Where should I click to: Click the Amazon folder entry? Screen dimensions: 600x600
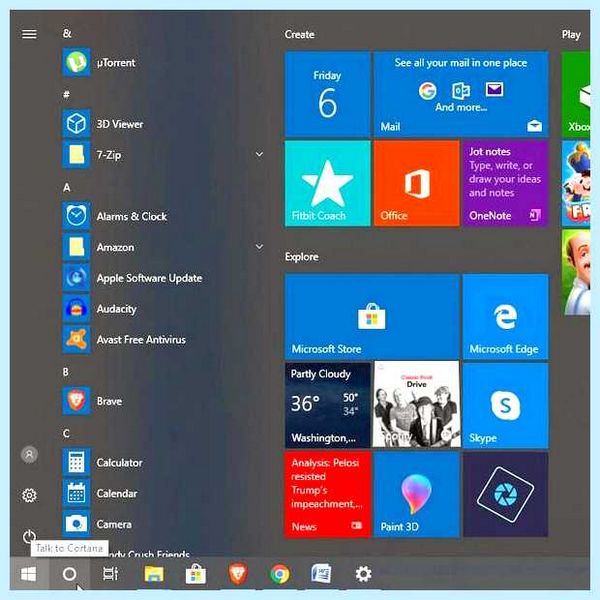[x=163, y=247]
